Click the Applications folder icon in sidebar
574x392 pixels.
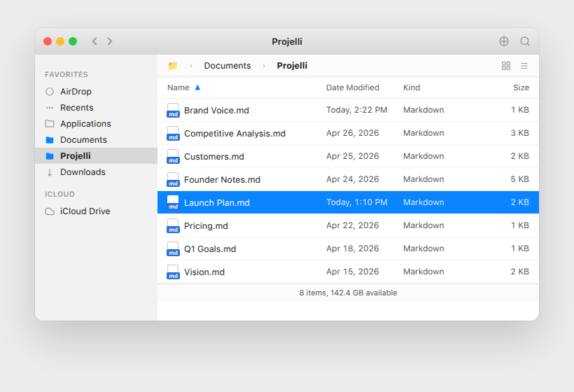pyautogui.click(x=50, y=124)
